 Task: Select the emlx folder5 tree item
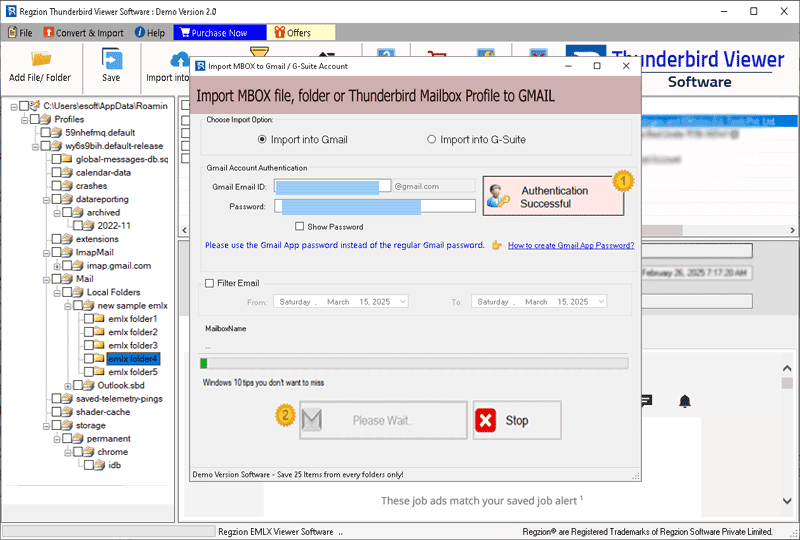point(133,372)
